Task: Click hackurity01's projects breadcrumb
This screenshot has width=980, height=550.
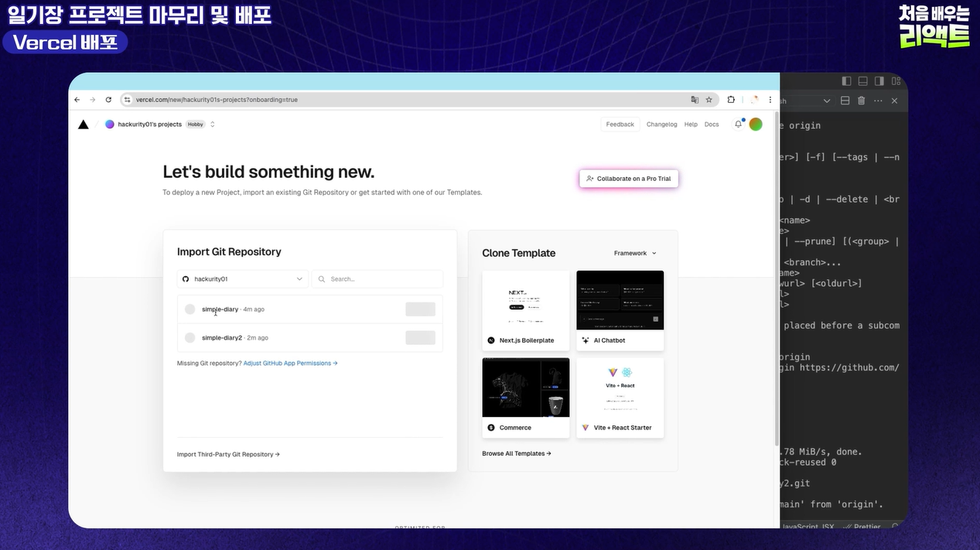Action: pyautogui.click(x=150, y=124)
